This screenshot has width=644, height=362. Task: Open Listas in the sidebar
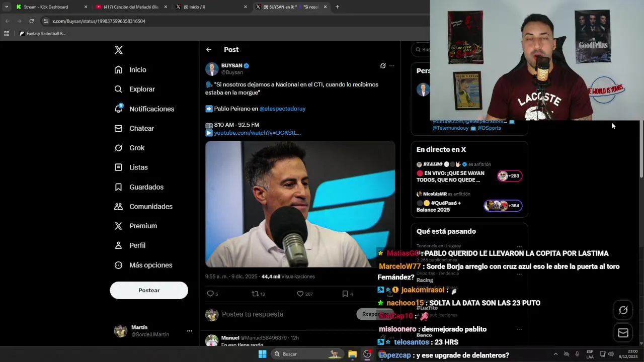click(x=131, y=167)
